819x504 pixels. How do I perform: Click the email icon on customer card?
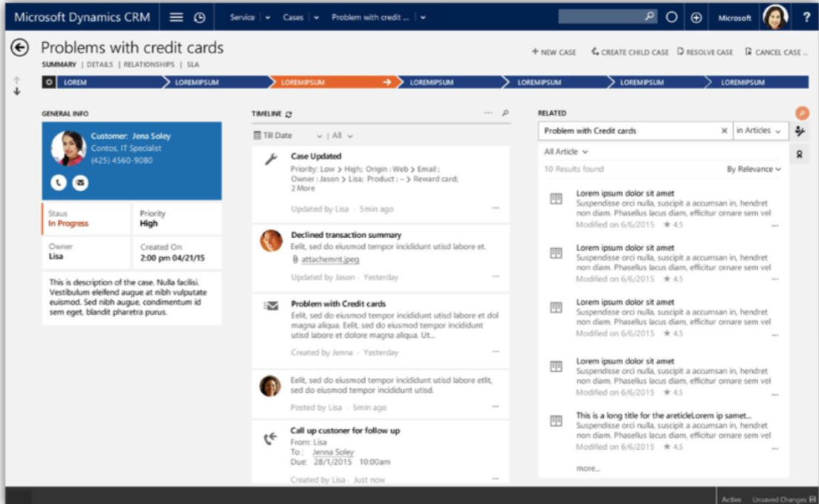(79, 182)
